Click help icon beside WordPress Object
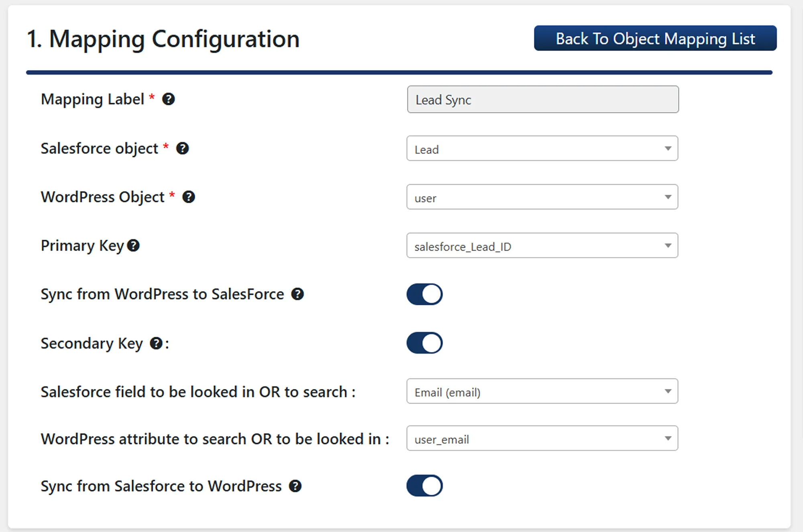The width and height of the screenshot is (803, 532). [188, 197]
